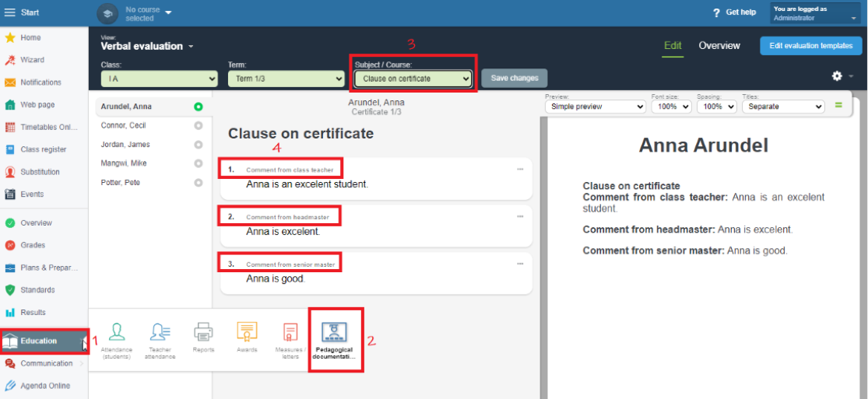Open the Titles Separate dropdown
868x399 pixels.
(x=783, y=107)
